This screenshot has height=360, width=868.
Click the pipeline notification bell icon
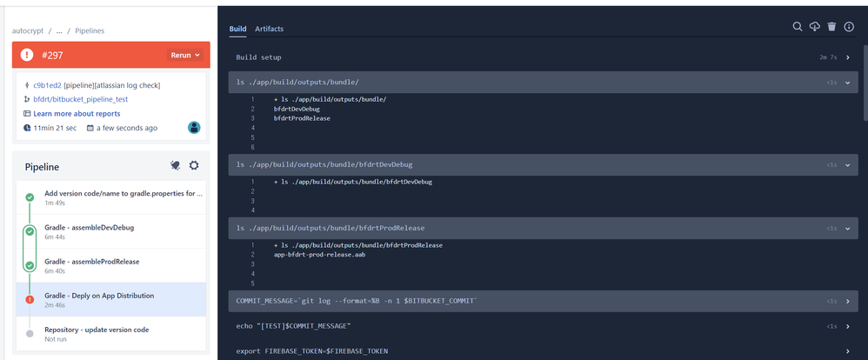[x=176, y=165]
